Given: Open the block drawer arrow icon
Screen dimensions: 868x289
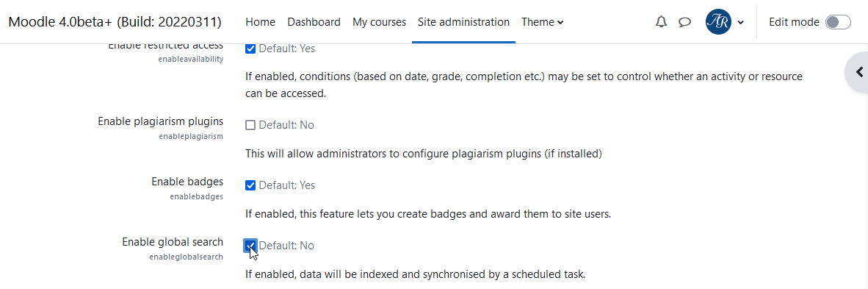Looking at the screenshot, I should 859,71.
